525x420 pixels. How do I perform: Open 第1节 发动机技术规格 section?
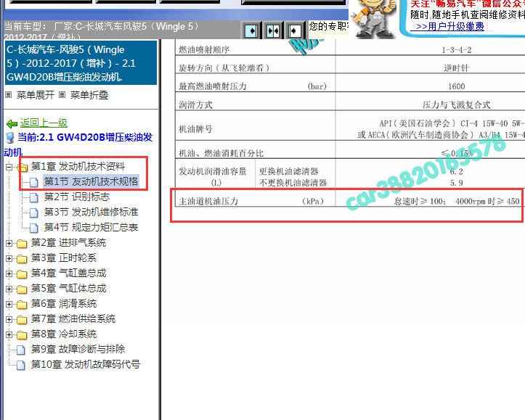(x=91, y=181)
